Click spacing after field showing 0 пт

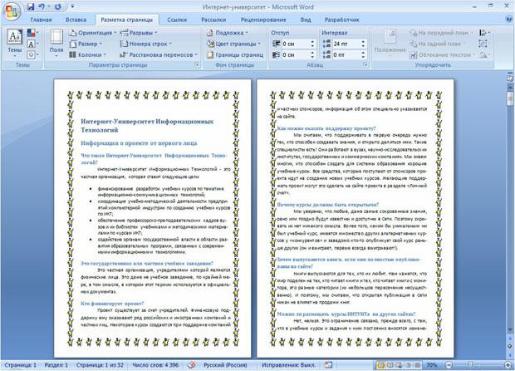pyautogui.click(x=346, y=55)
